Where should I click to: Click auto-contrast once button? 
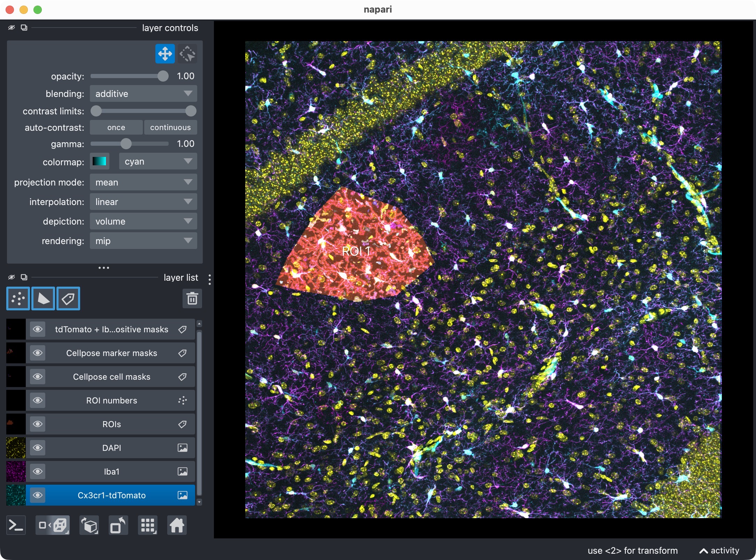point(116,128)
